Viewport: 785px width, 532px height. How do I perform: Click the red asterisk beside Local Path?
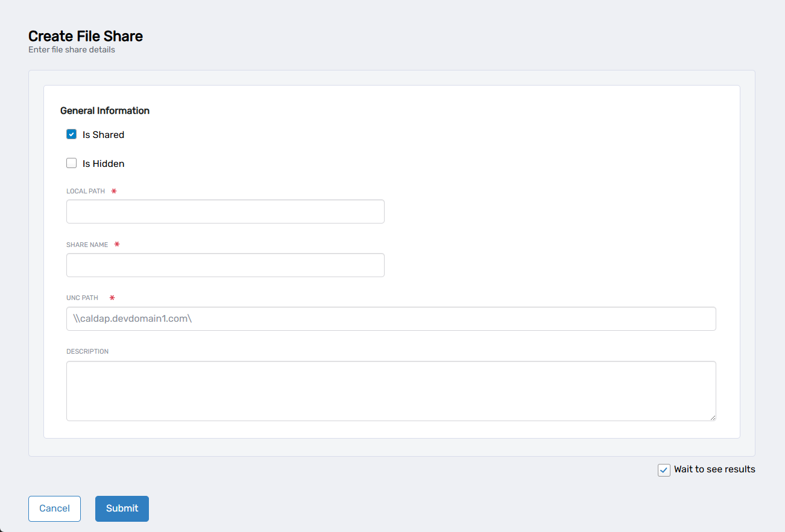click(x=113, y=190)
